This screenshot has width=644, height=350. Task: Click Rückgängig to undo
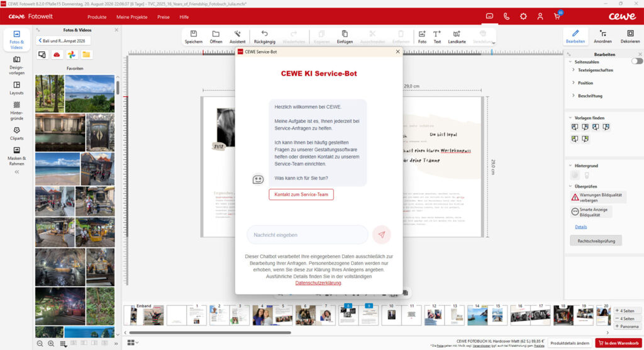tap(265, 37)
